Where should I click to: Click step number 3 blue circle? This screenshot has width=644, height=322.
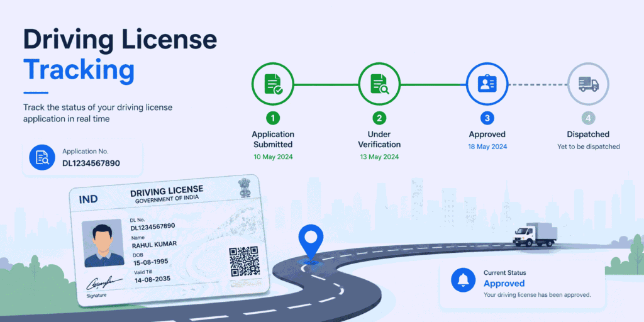click(x=487, y=119)
